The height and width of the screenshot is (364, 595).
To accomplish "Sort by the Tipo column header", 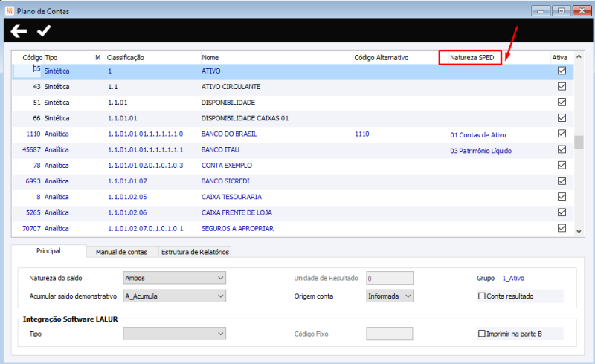I will (x=51, y=58).
